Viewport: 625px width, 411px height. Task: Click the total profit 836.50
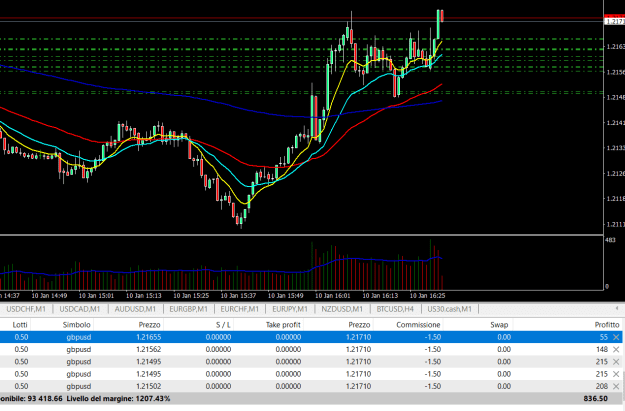tap(596, 399)
